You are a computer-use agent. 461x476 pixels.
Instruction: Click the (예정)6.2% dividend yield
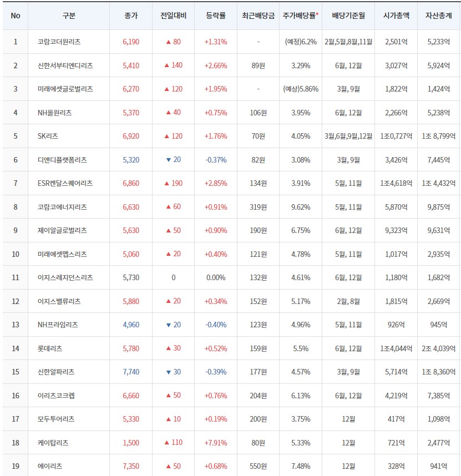pyautogui.click(x=301, y=42)
